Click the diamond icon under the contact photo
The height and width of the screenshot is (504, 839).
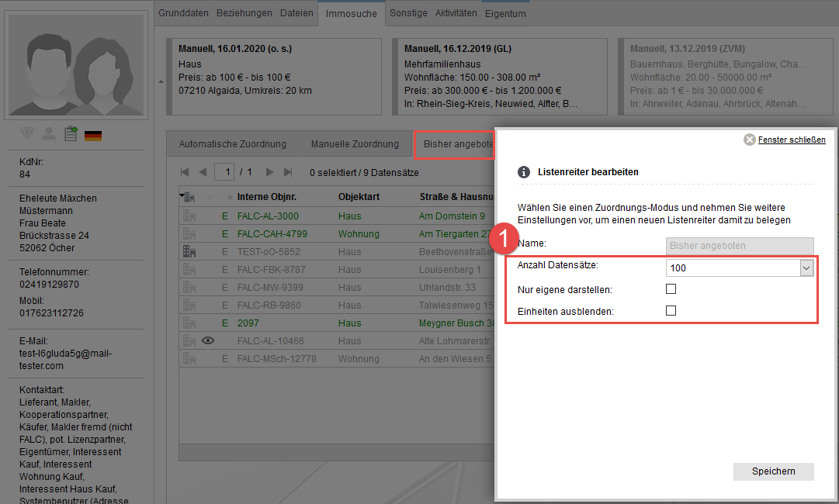[x=27, y=134]
